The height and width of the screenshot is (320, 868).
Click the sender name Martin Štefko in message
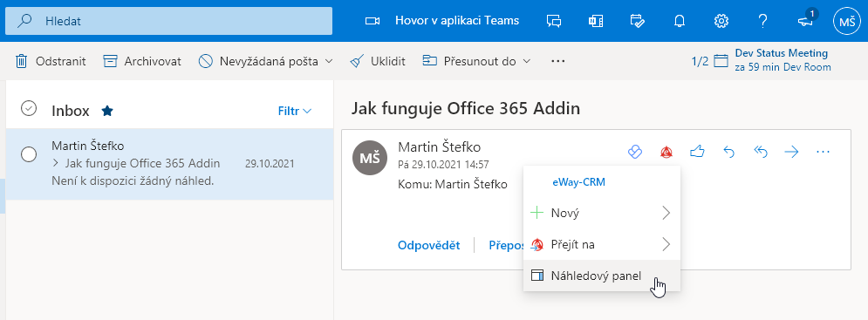439,147
